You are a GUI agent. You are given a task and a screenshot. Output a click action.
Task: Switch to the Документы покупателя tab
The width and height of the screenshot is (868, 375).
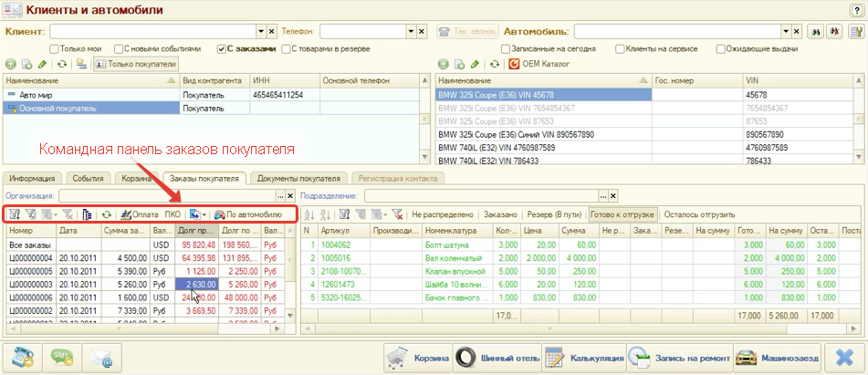point(299,179)
